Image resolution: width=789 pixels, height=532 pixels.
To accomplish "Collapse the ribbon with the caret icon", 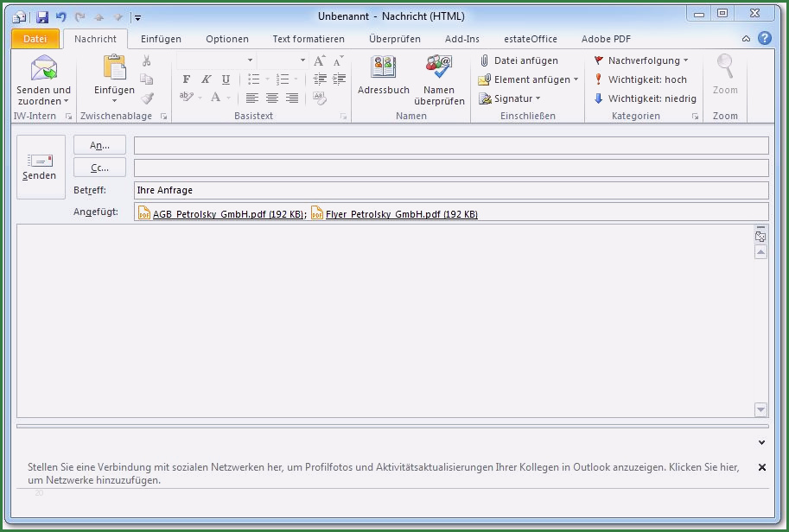I will pos(746,39).
